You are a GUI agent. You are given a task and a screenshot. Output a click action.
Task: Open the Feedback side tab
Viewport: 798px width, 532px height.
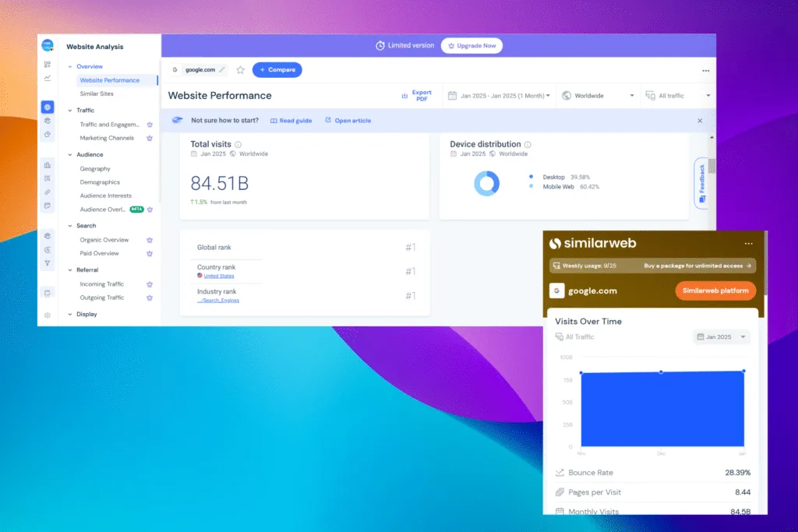tap(702, 184)
